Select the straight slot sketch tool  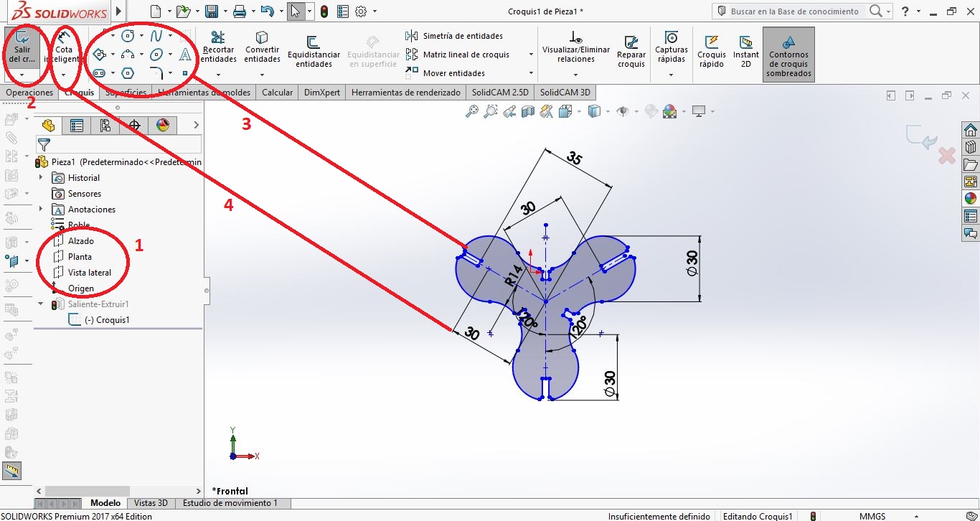click(x=100, y=73)
